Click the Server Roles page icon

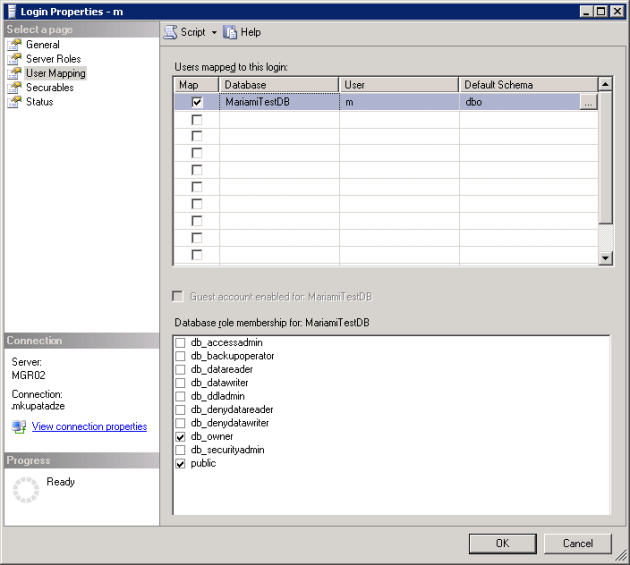click(x=14, y=59)
